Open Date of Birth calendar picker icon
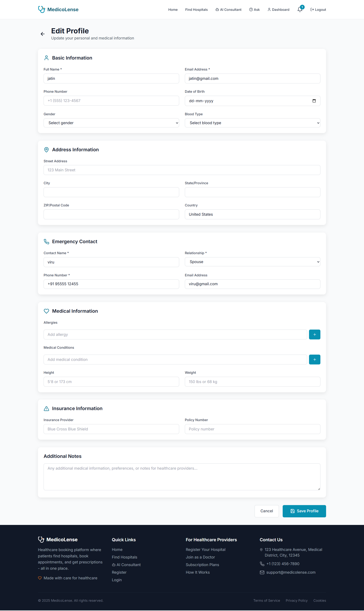364x611 pixels. point(314,101)
